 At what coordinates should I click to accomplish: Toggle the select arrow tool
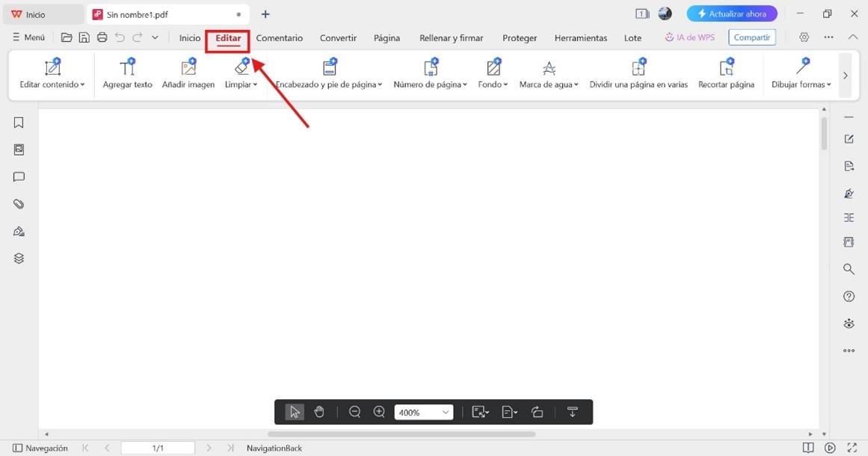[294, 411]
